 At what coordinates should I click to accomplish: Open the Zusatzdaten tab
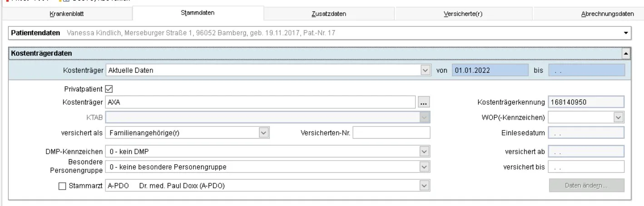click(x=329, y=14)
